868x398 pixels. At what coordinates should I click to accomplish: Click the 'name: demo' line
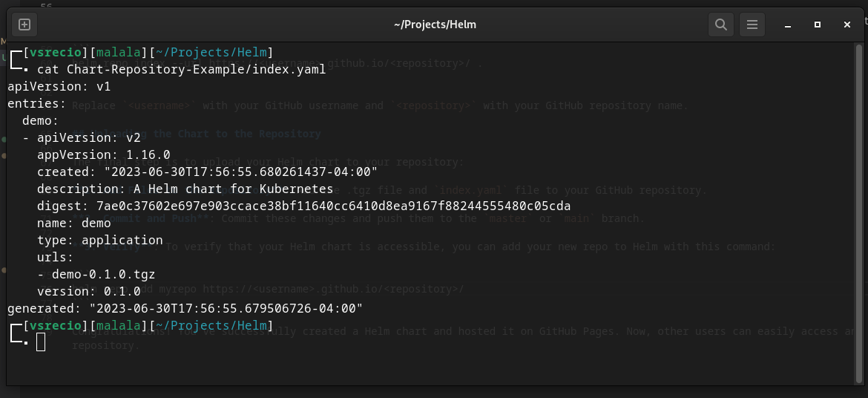[x=74, y=224]
